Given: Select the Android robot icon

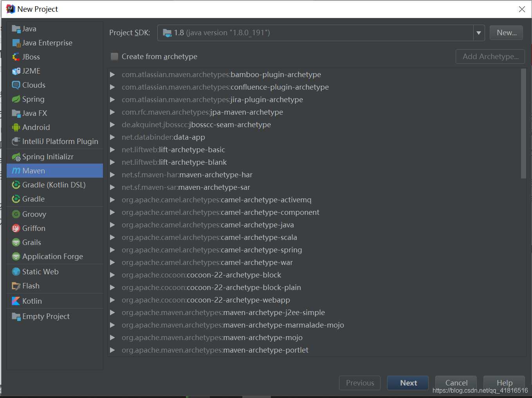Looking at the screenshot, I should (16, 127).
